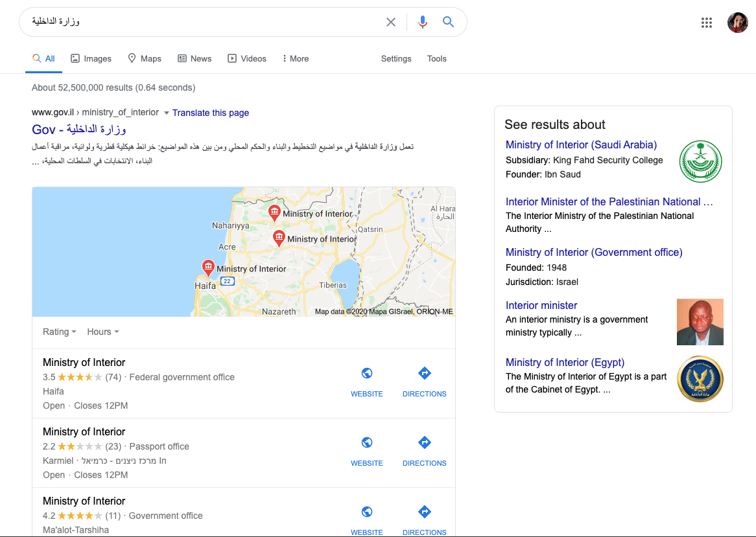Switch to the Videos tab
The image size is (756, 537).
click(247, 59)
